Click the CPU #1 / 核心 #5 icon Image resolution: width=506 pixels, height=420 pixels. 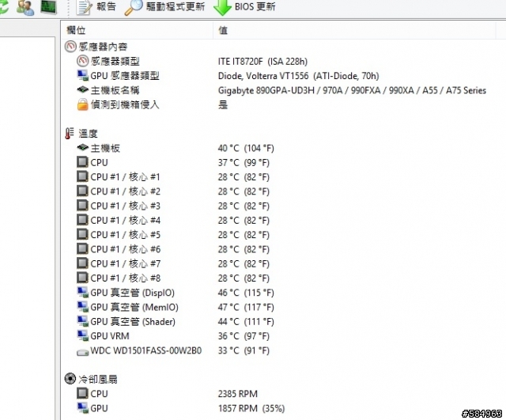pos(82,234)
